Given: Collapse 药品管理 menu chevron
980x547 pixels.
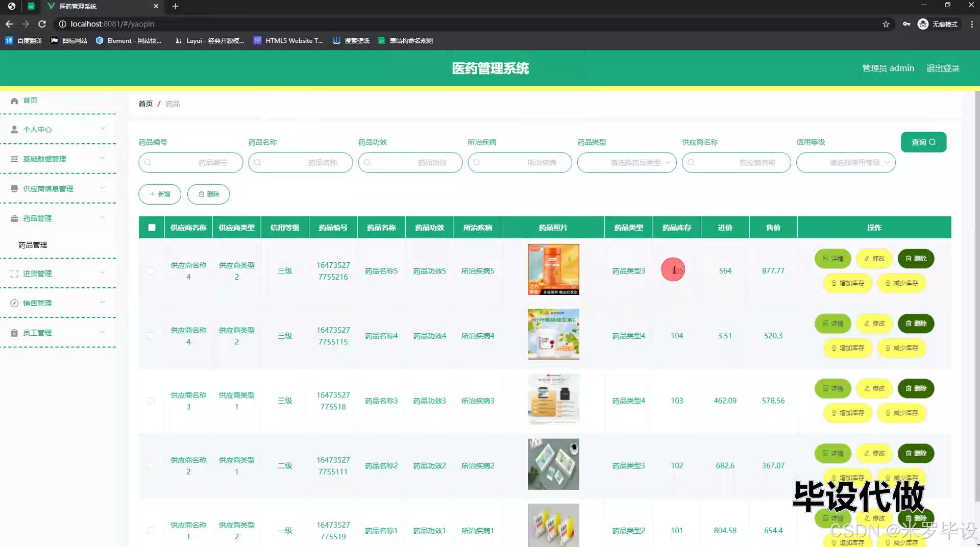Looking at the screenshot, I should click(103, 217).
